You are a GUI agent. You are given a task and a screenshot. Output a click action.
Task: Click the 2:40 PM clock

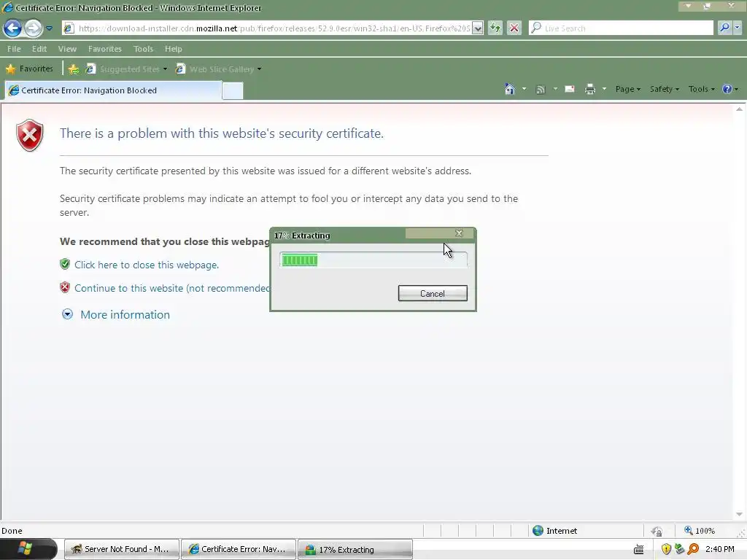point(719,549)
